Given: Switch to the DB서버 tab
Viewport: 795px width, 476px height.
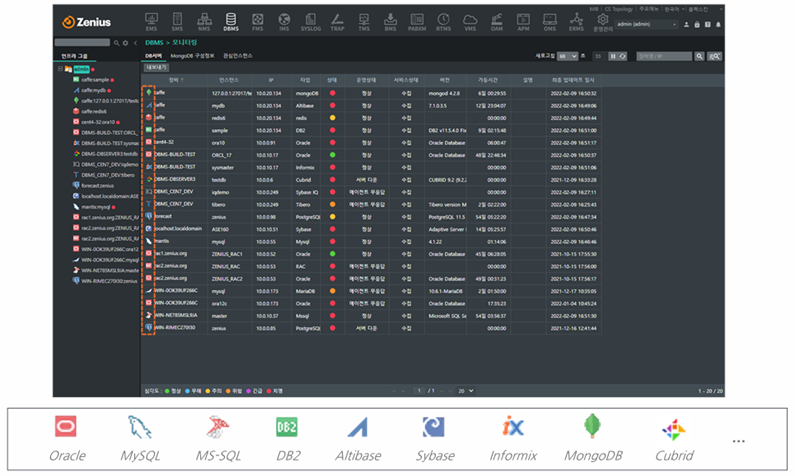Looking at the screenshot, I should 154,56.
